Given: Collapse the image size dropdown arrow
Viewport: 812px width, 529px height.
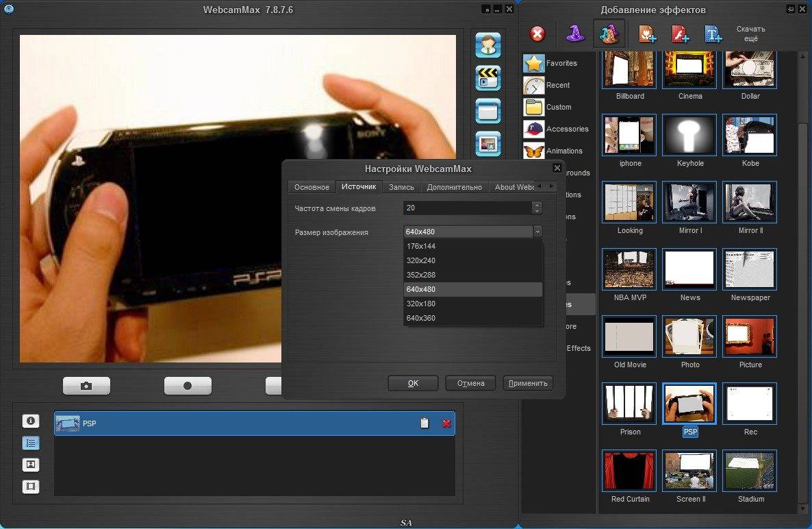Looking at the screenshot, I should pyautogui.click(x=537, y=232).
